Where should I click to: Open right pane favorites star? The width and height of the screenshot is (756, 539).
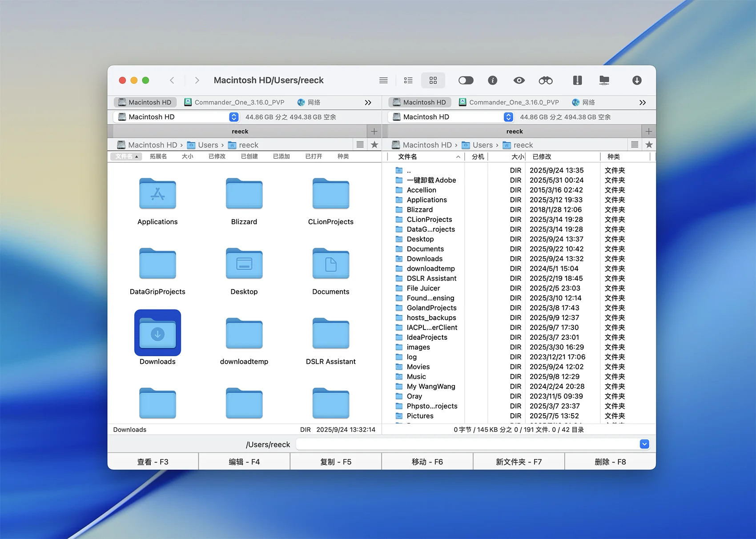[x=649, y=145]
